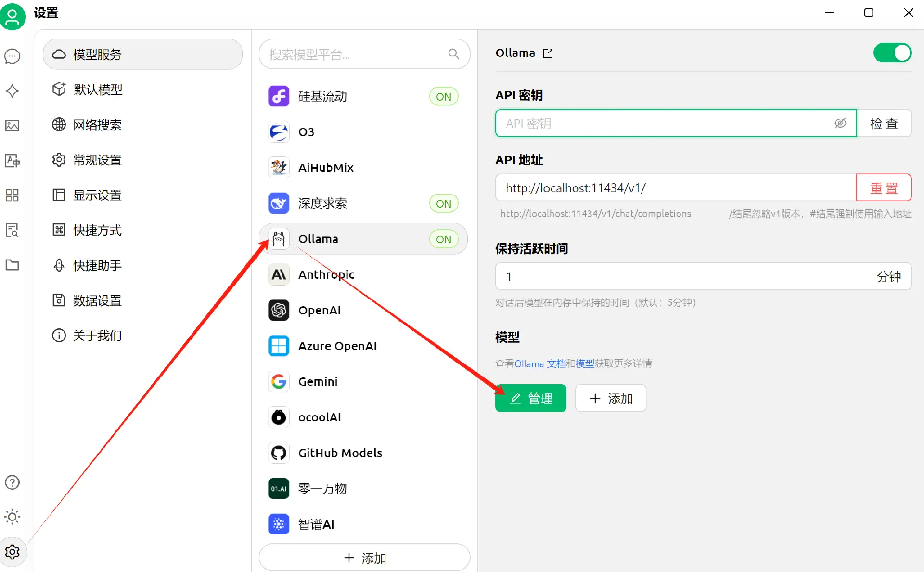Open the help question mark icon
Viewport: 924px width, 572px height.
pyautogui.click(x=13, y=482)
